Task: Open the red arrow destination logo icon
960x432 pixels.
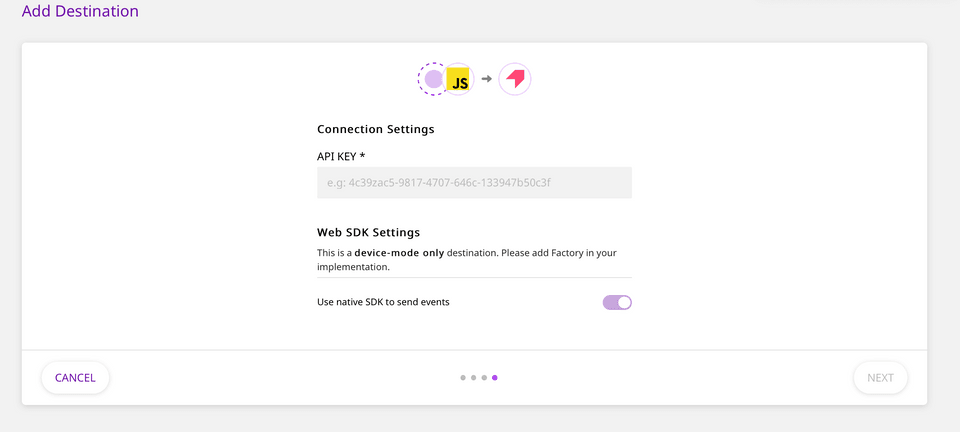Action: click(x=515, y=79)
